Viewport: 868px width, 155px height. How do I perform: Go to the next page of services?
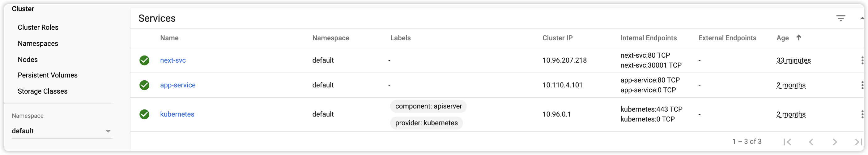click(835, 142)
